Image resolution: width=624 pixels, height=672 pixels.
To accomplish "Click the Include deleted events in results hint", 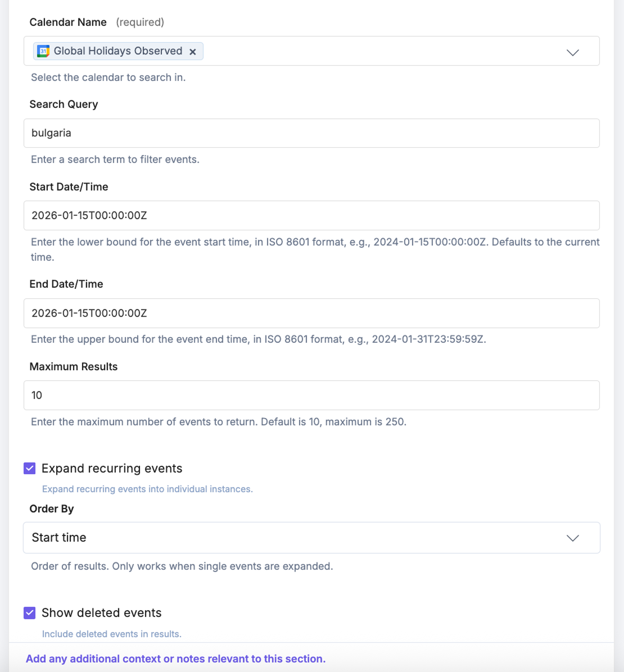I will pyautogui.click(x=112, y=634).
